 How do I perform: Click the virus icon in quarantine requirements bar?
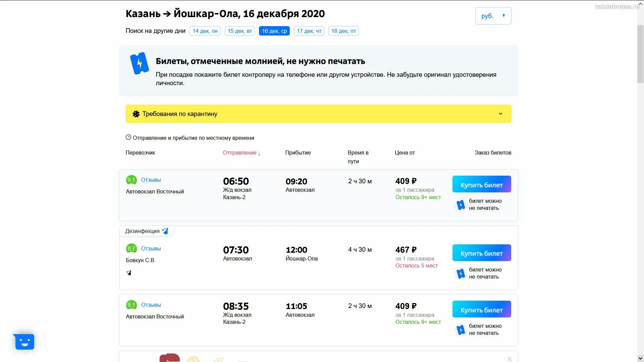coord(136,114)
